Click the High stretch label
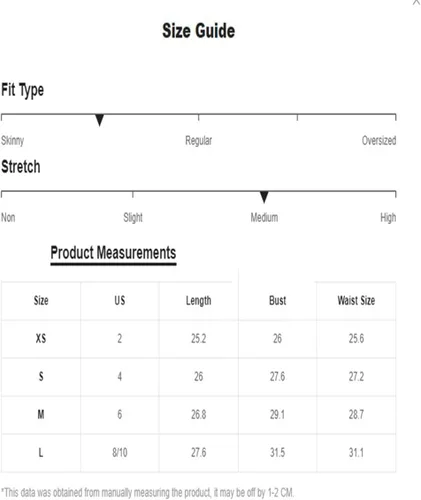 388,217
